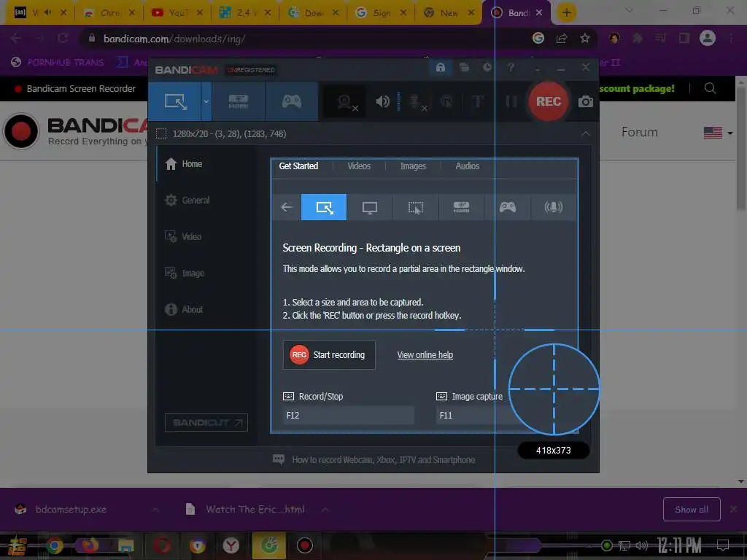
Task: Select HDMI device mode icon in Get Started
Action: 461,207
